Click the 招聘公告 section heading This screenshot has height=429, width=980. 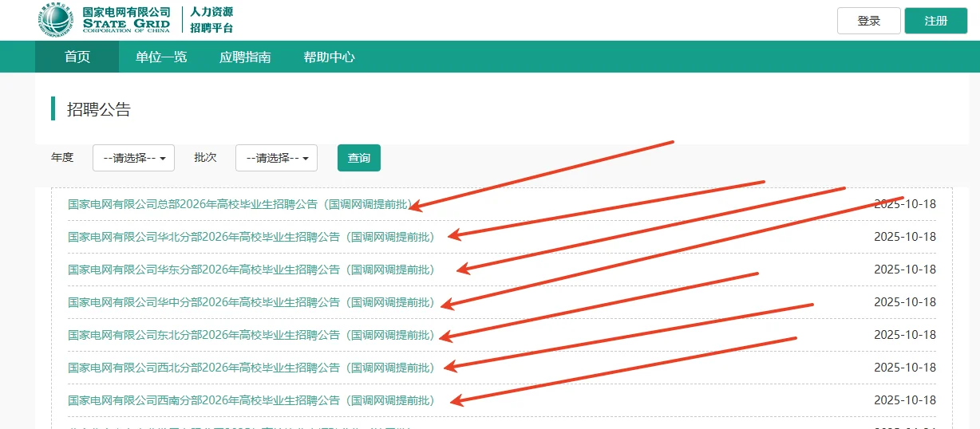pos(98,109)
